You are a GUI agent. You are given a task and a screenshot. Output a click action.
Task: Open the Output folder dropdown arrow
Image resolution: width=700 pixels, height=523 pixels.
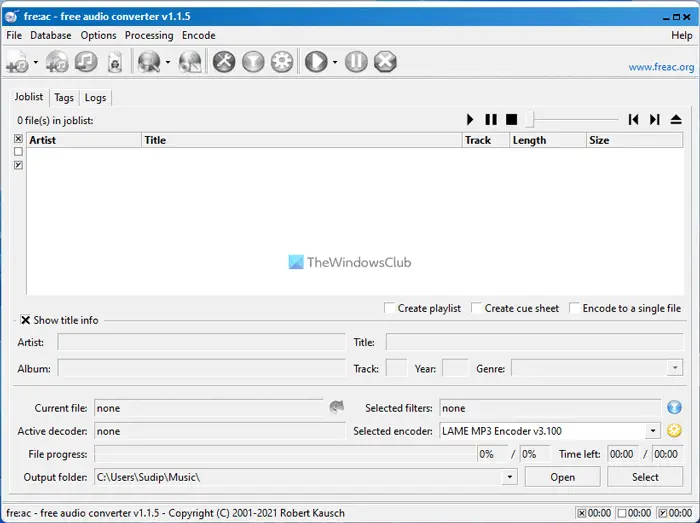click(x=509, y=477)
